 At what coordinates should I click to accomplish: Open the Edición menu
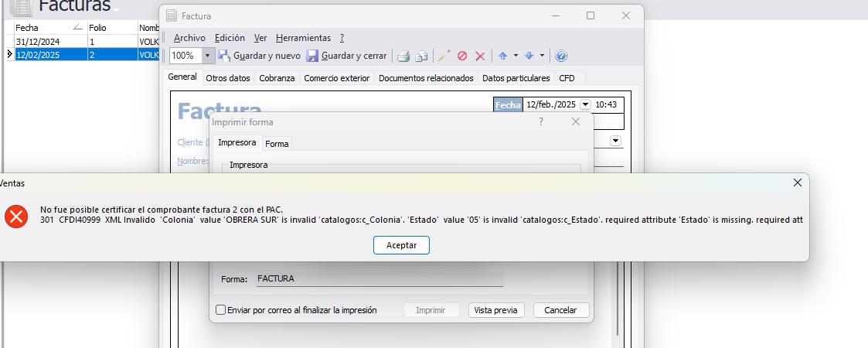(230, 38)
